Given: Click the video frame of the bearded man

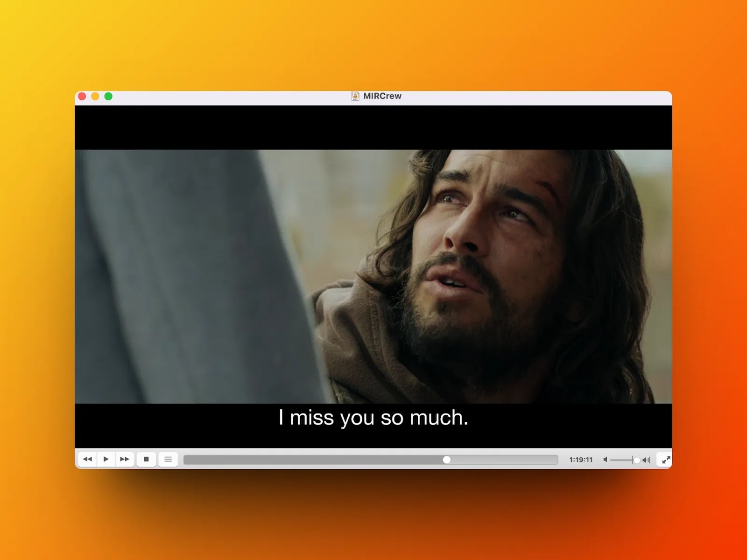Looking at the screenshot, I should click(x=373, y=276).
